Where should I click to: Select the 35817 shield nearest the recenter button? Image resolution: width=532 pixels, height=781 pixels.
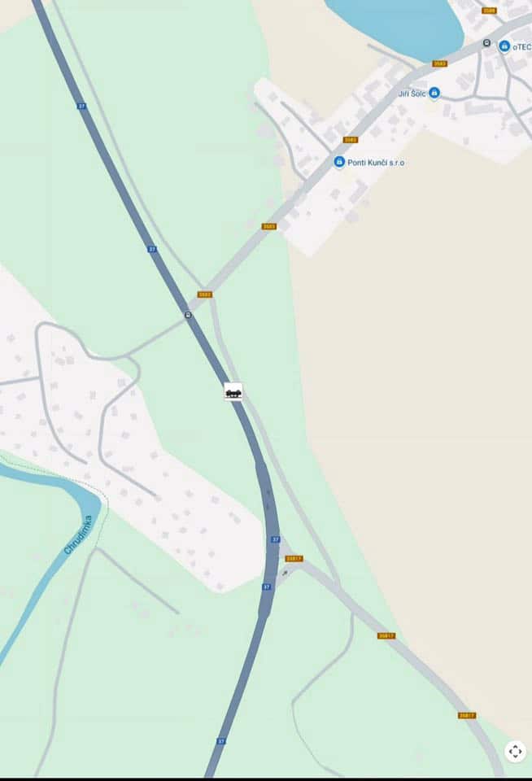click(x=467, y=715)
